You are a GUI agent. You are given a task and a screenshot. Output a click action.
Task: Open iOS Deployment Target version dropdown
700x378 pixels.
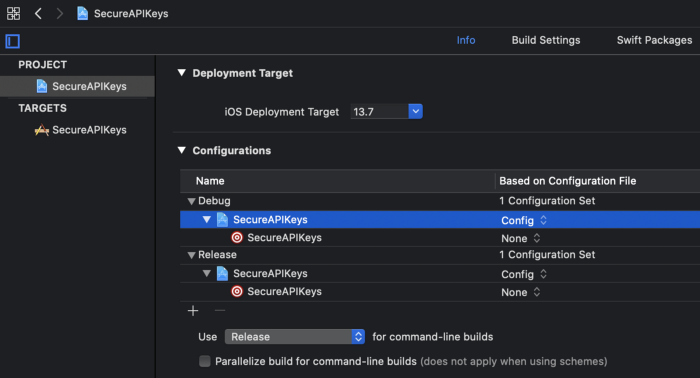click(415, 111)
